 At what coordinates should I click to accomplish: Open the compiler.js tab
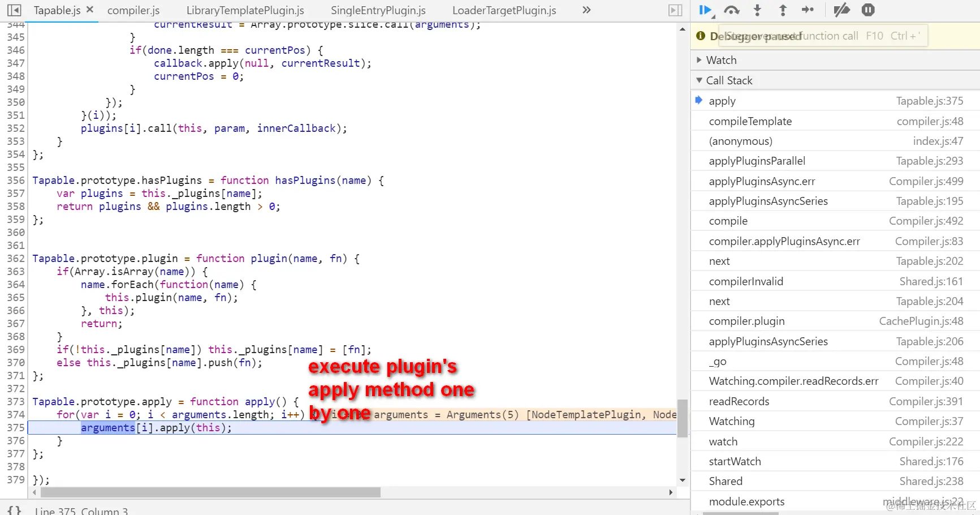133,10
